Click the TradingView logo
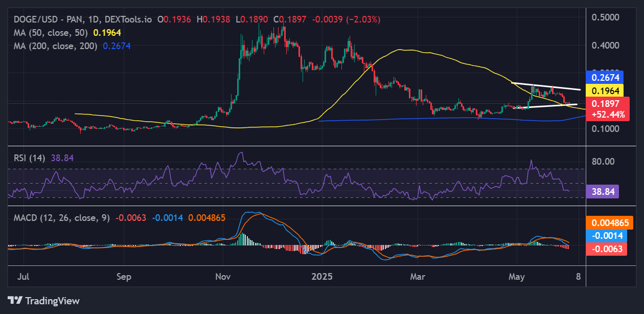 click(x=43, y=301)
